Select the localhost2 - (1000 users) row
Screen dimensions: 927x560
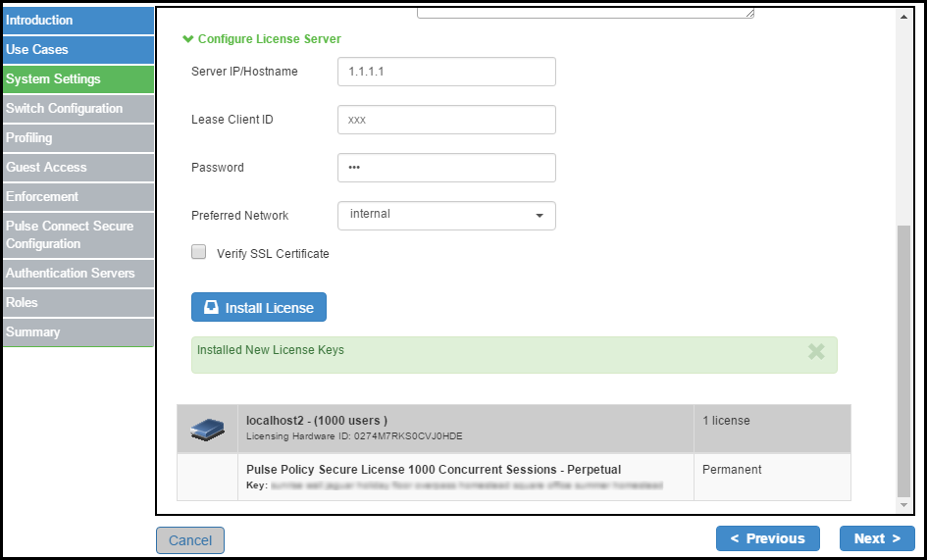[514, 430]
